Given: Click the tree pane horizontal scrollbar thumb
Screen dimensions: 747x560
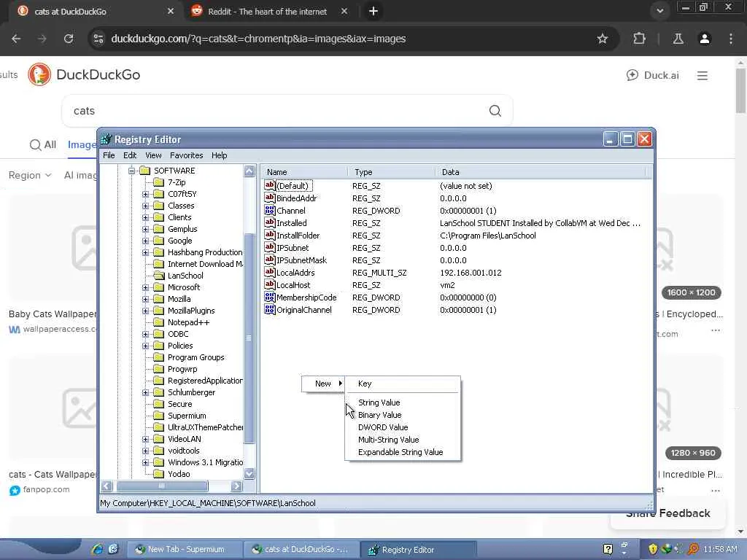Looking at the screenshot, I should pyautogui.click(x=162, y=486).
